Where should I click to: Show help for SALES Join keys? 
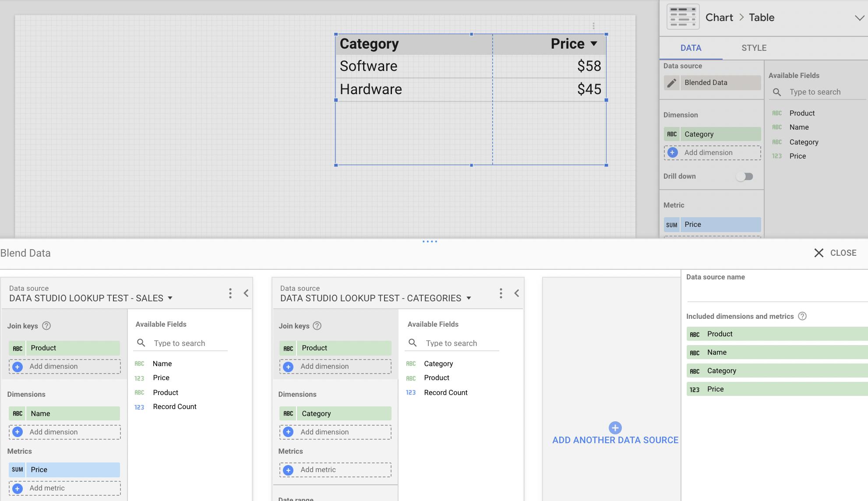tap(46, 326)
